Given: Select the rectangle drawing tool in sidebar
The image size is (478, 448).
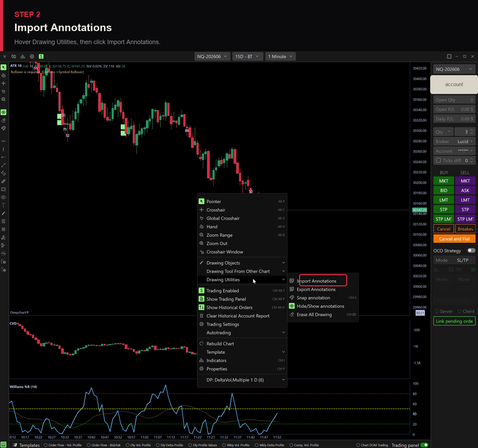Looking at the screenshot, I should pyautogui.click(x=3, y=189).
